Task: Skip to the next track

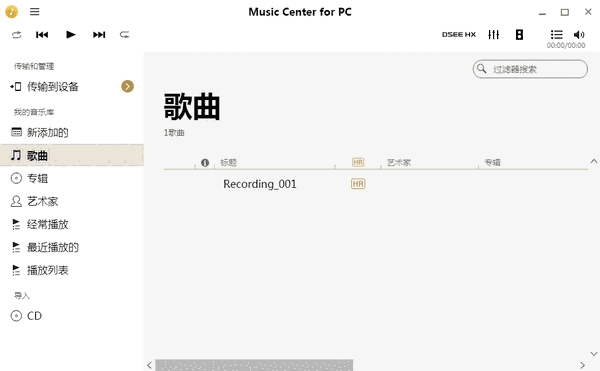Action: point(99,35)
